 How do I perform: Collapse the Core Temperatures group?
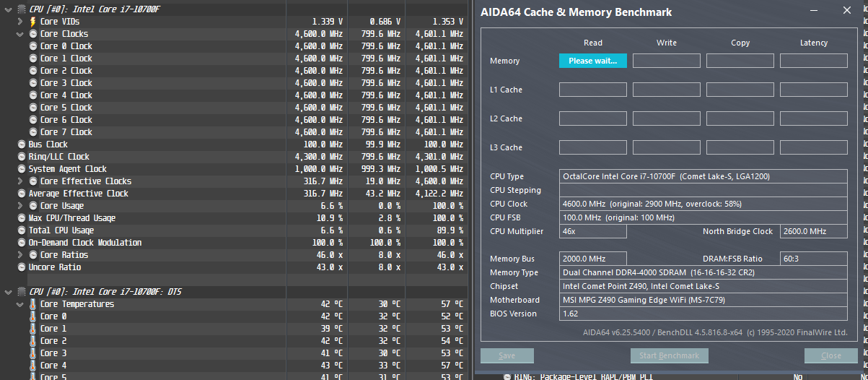pyautogui.click(x=20, y=304)
